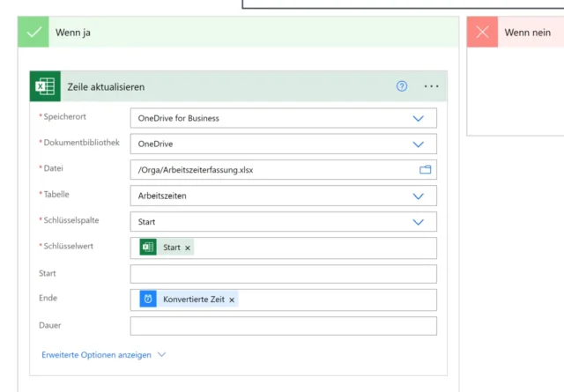The image size is (564, 392).
Task: Open the Schlüsselspalte dropdown
Action: 418,222
